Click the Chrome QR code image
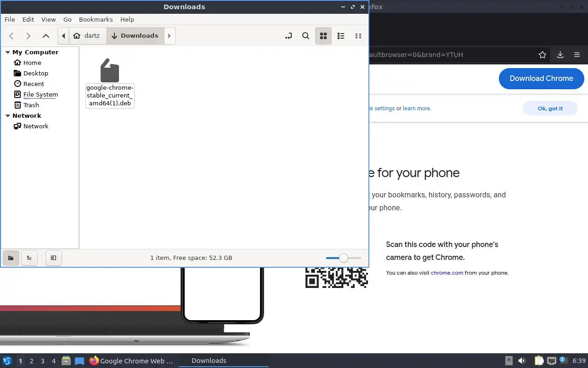Screen dimensions: 588x368 (x=337, y=278)
